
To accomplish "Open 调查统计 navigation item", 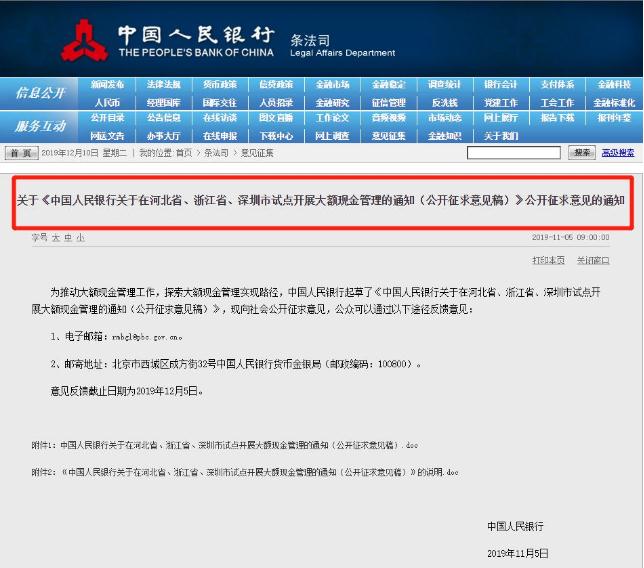I will (x=444, y=85).
